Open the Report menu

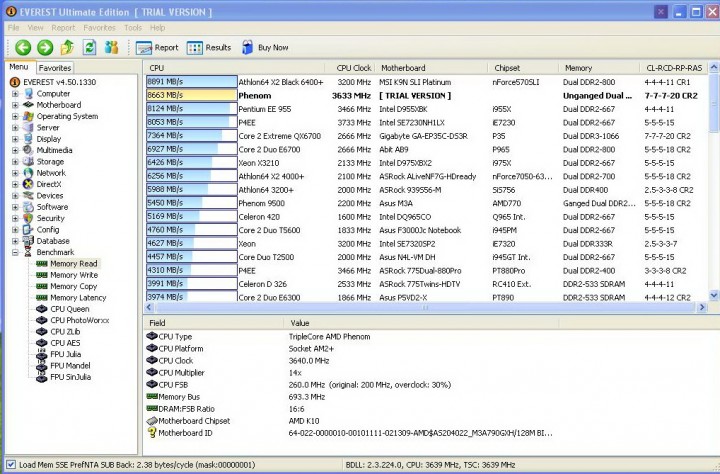point(63,28)
